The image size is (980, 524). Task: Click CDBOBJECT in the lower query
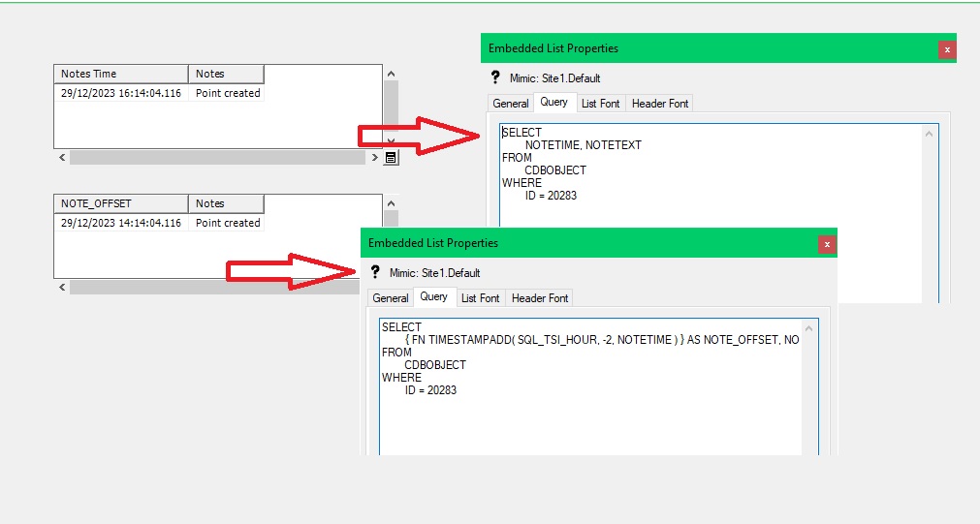point(435,365)
